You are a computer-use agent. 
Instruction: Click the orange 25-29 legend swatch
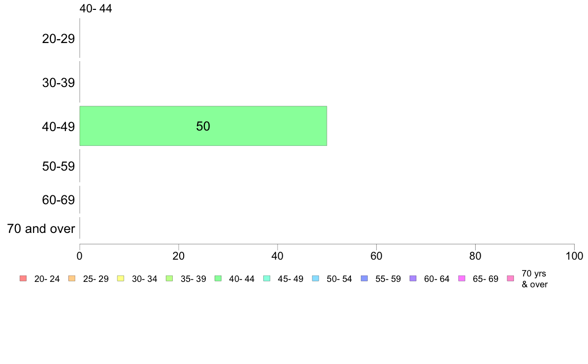[x=72, y=278]
